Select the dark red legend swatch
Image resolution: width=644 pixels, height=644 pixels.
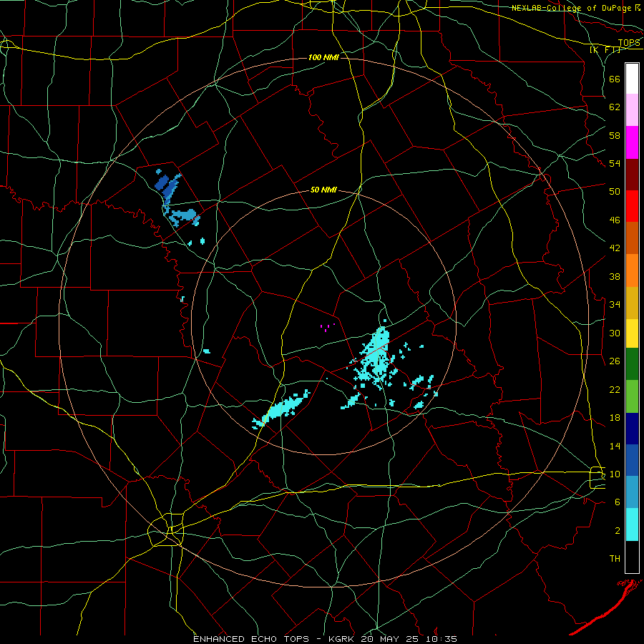[x=632, y=174]
